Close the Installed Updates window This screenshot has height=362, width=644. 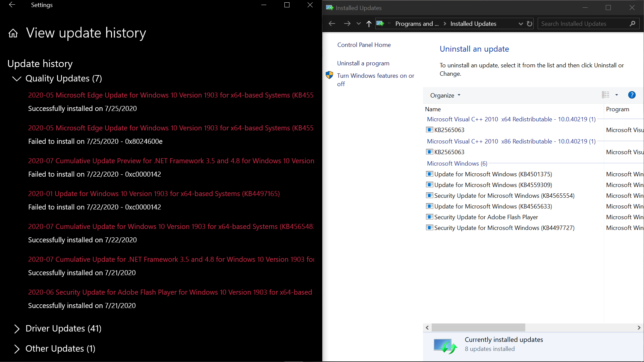[632, 8]
